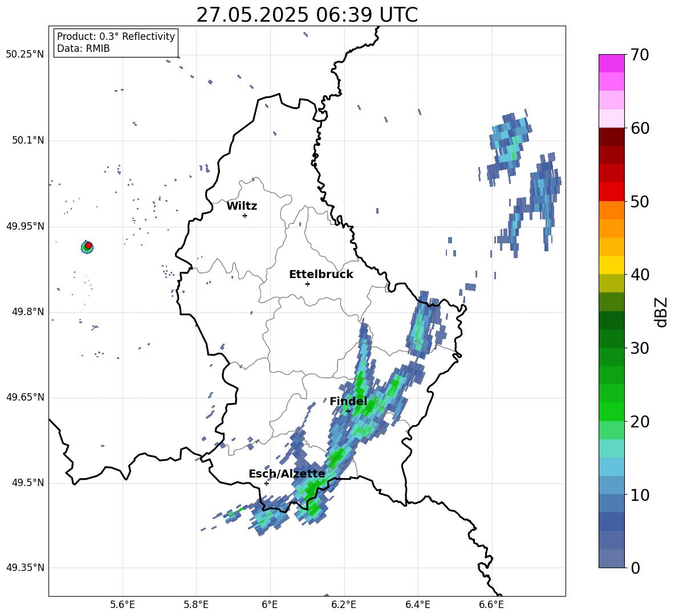Click the 49.95°N latitude tick label
This screenshot has width=675, height=616.
point(25,226)
